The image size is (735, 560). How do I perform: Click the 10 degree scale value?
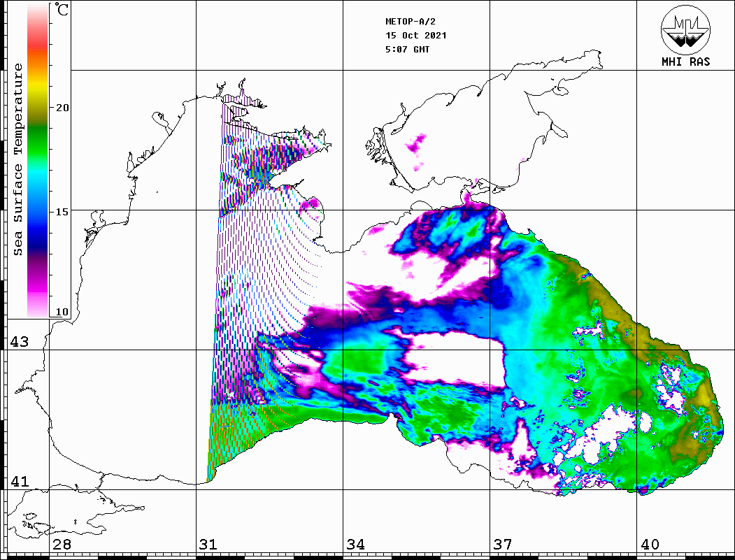62,312
